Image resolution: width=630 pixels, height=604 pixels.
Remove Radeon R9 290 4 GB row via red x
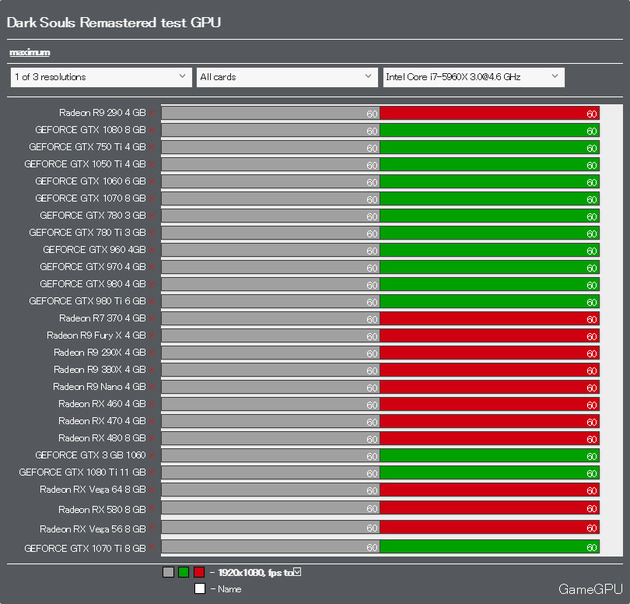pos(152,113)
